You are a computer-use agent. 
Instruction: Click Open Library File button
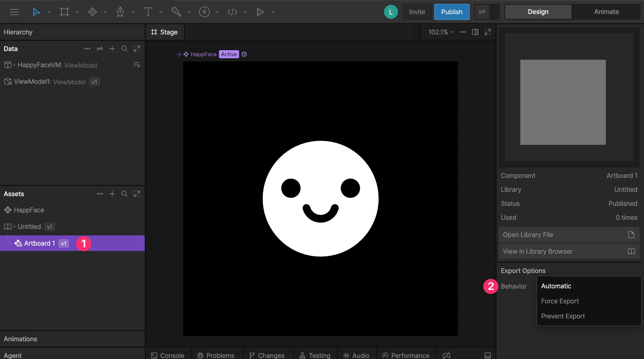click(569, 235)
